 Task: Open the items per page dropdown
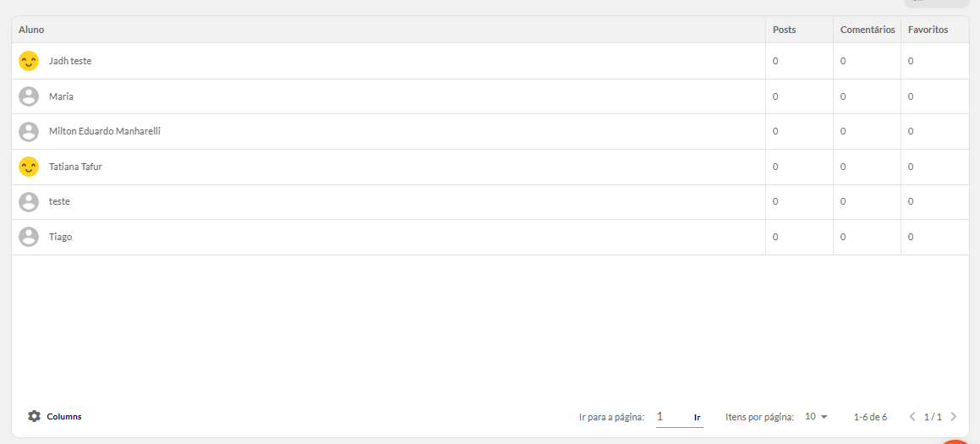coord(816,416)
